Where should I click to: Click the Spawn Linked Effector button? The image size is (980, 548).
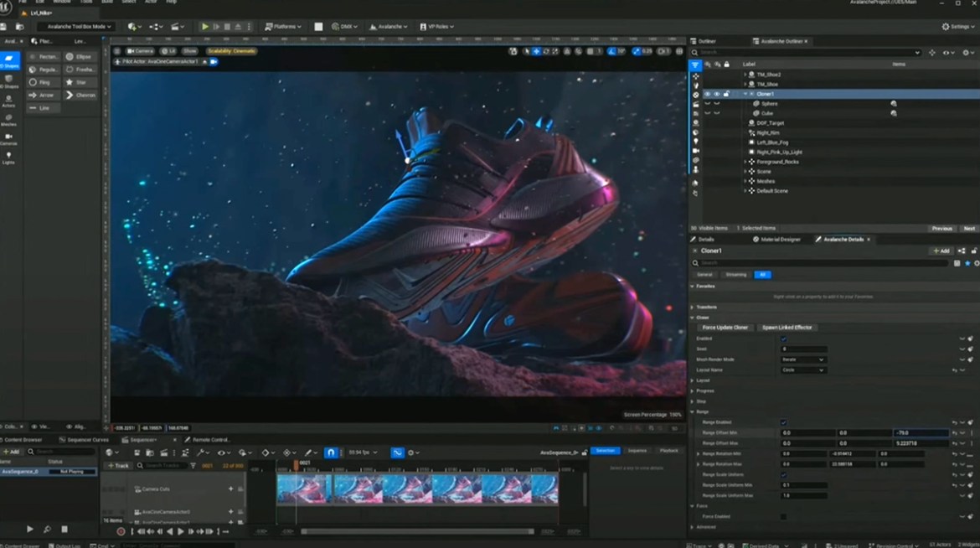(x=787, y=328)
